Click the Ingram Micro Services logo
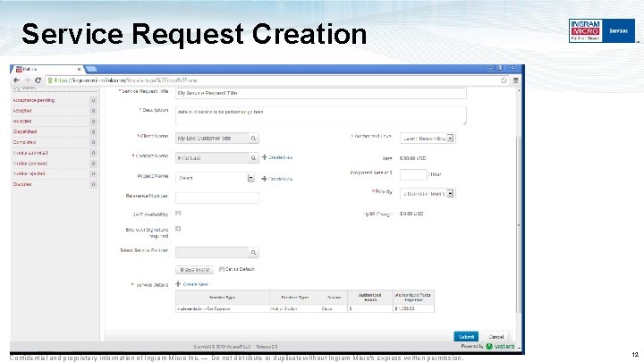 point(602,30)
